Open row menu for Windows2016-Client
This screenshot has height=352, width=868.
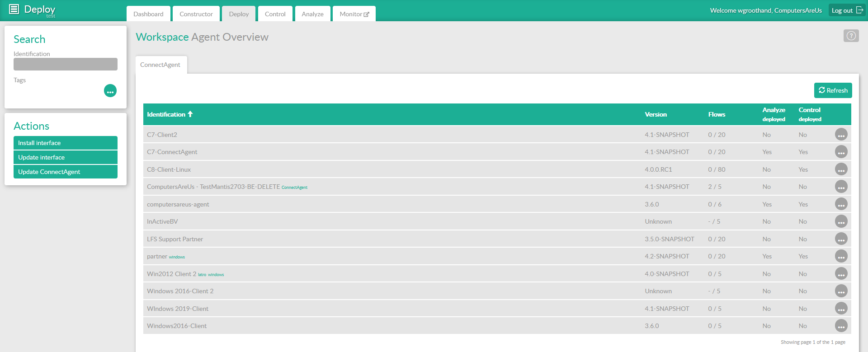841,326
